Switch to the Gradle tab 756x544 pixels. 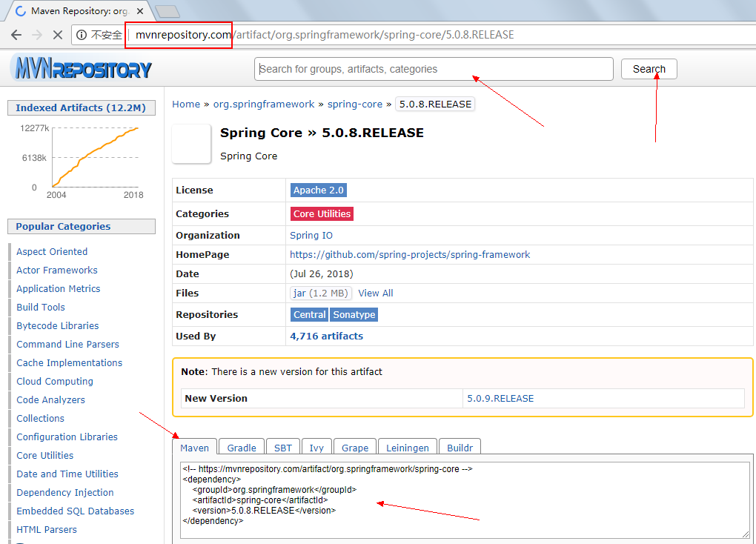click(242, 448)
